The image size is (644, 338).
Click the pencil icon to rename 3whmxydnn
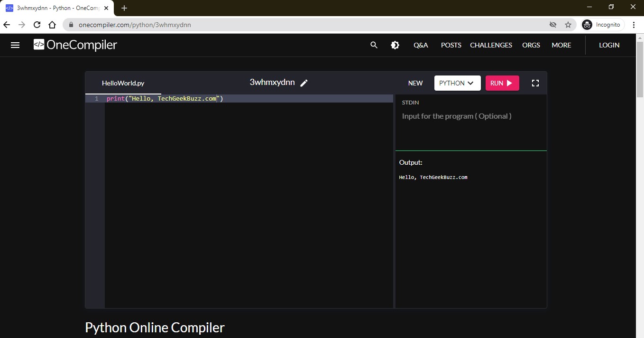click(304, 82)
